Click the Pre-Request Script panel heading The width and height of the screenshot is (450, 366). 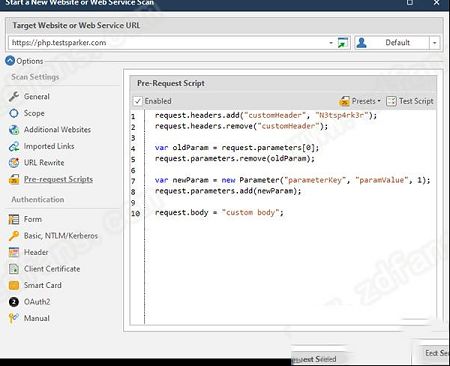[171, 83]
